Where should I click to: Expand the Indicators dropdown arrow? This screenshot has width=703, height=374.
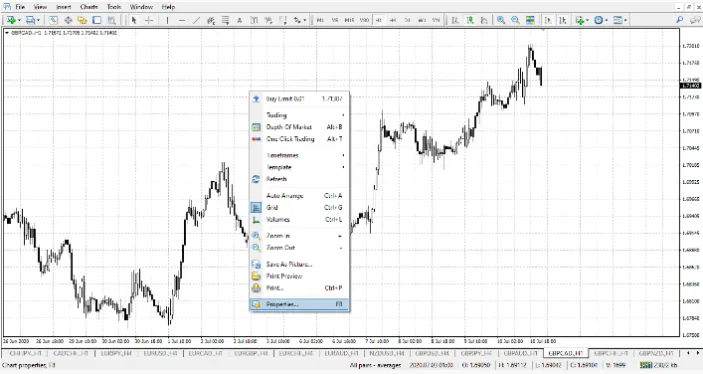587,20
